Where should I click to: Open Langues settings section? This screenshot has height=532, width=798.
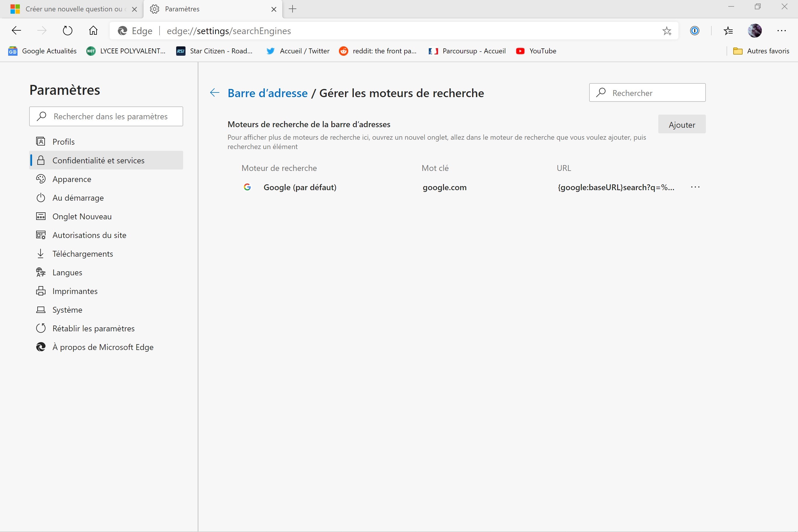pyautogui.click(x=106, y=272)
